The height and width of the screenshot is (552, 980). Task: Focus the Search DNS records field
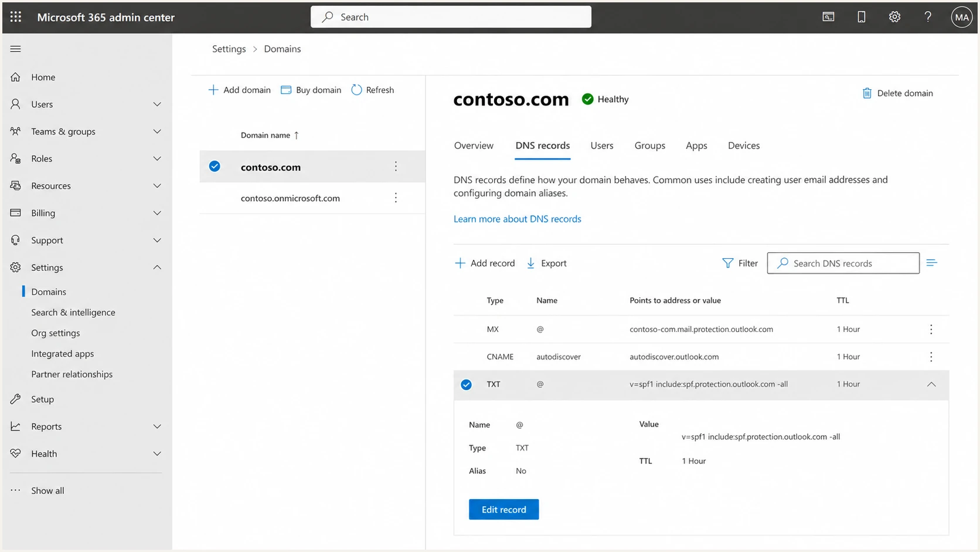pos(843,263)
